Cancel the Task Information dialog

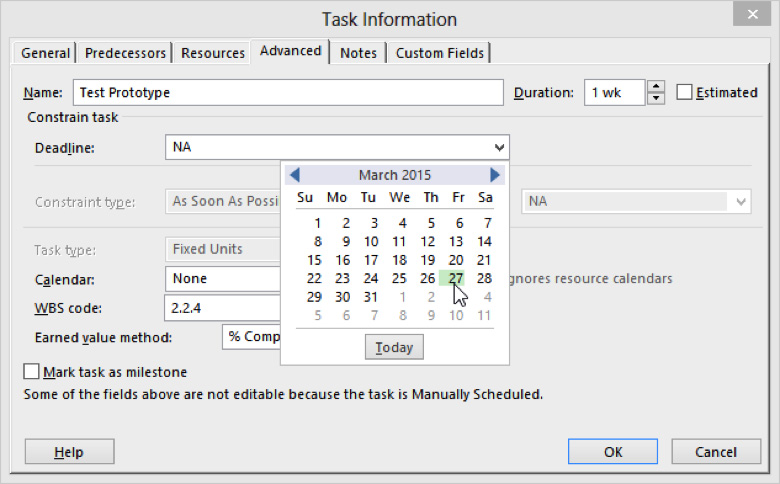[716, 452]
